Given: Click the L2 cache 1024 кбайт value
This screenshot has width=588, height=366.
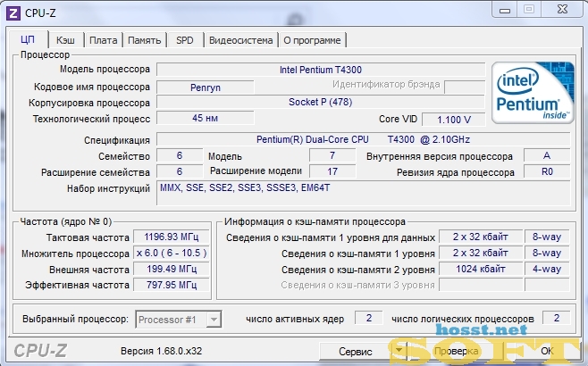Looking at the screenshot, I should coord(481,269).
